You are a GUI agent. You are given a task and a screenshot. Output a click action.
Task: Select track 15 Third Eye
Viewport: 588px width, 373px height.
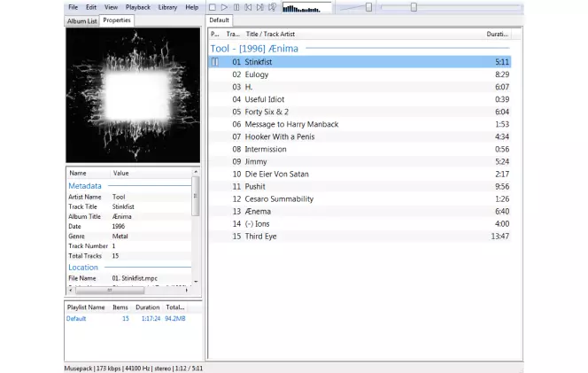click(360, 236)
